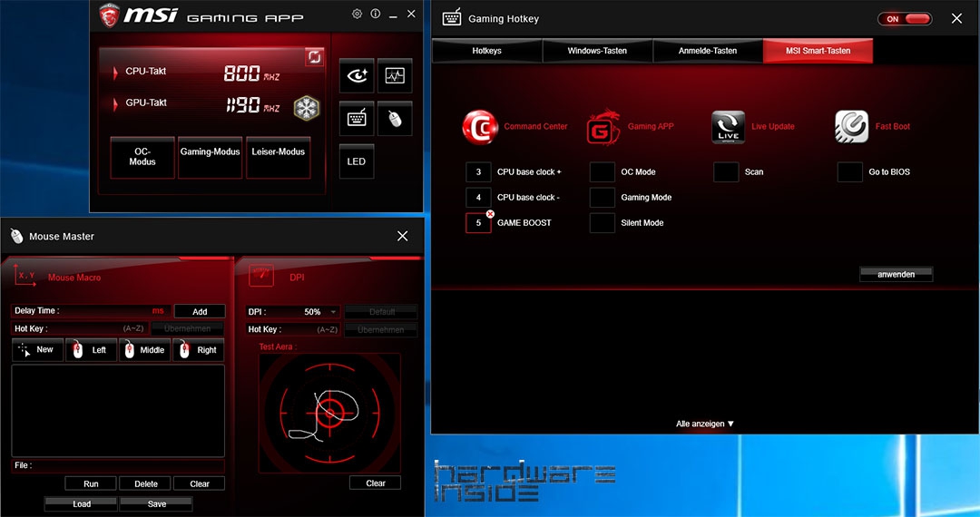Expand the DPI percentage dropdown
The image size is (980, 517).
pos(333,312)
